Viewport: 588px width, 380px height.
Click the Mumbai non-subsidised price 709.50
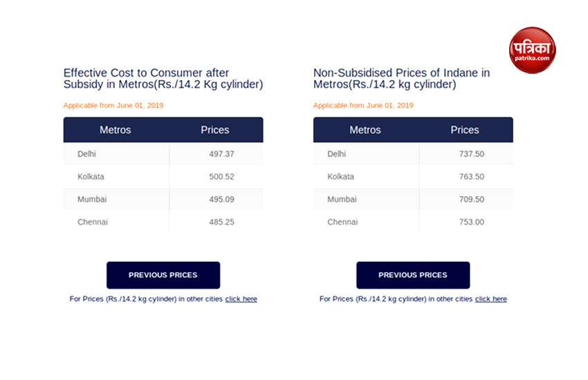tap(472, 199)
